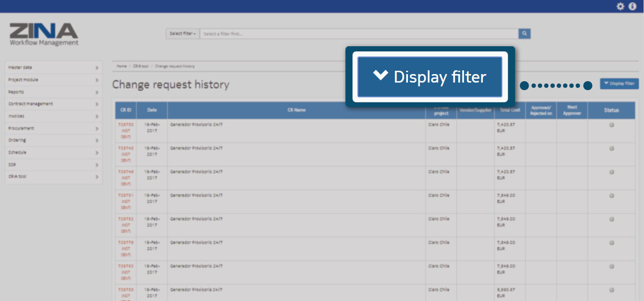Expand the small Display filter button
Screen dimensions: 644x301
click(619, 84)
